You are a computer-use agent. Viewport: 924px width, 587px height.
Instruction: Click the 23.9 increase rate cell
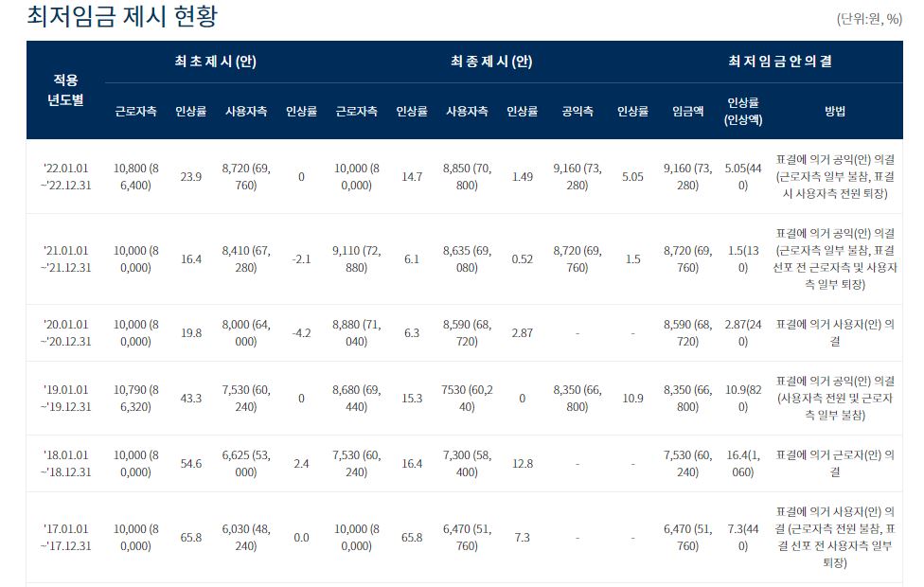point(191,177)
